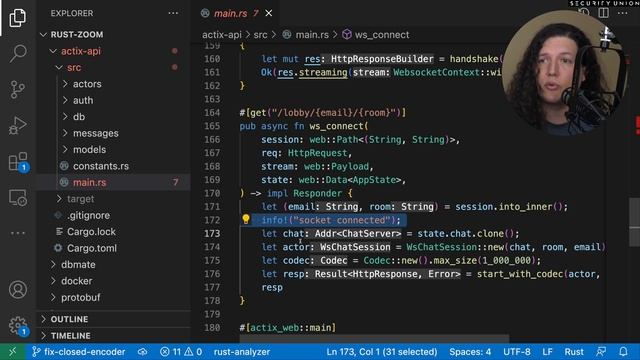Click #[actix_web::main] attribute on line 180
Viewport: 640px width, 360px height.
point(288,327)
